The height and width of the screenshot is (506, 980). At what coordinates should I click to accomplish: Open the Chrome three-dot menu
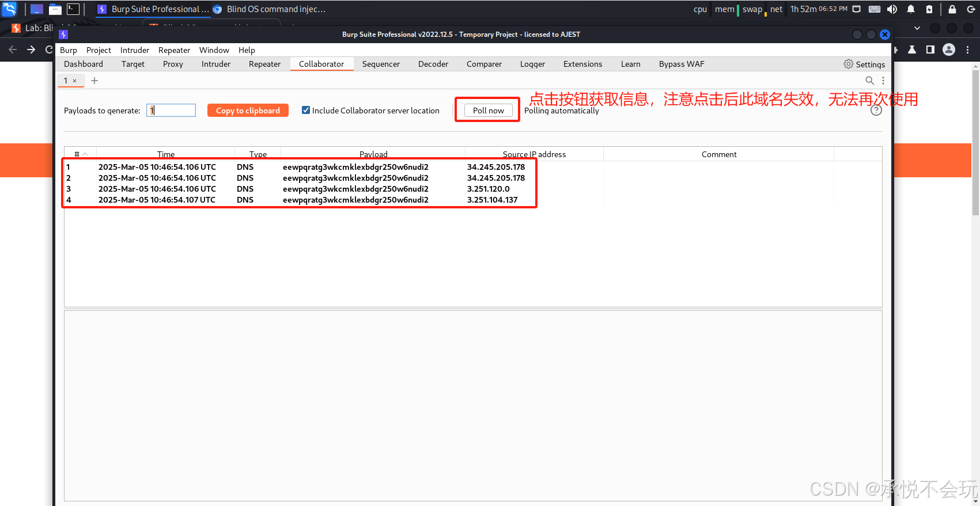pyautogui.click(x=968, y=50)
